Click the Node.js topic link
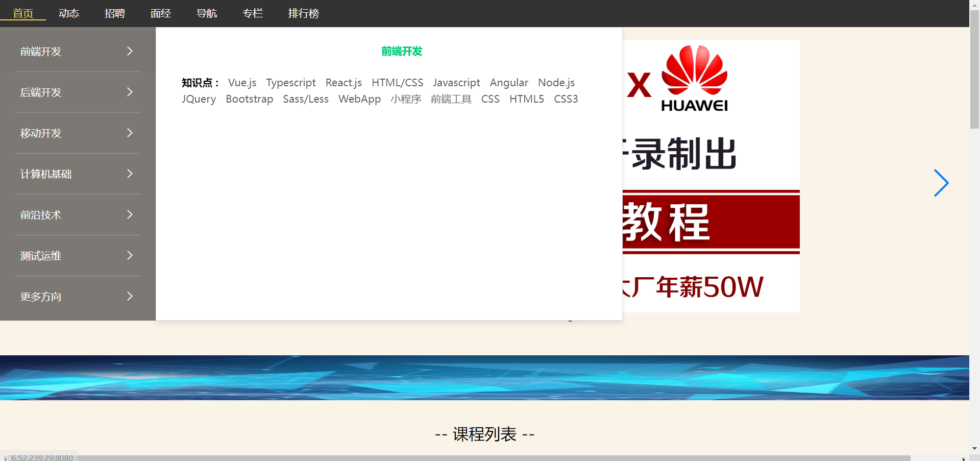The image size is (980, 461). coord(556,83)
